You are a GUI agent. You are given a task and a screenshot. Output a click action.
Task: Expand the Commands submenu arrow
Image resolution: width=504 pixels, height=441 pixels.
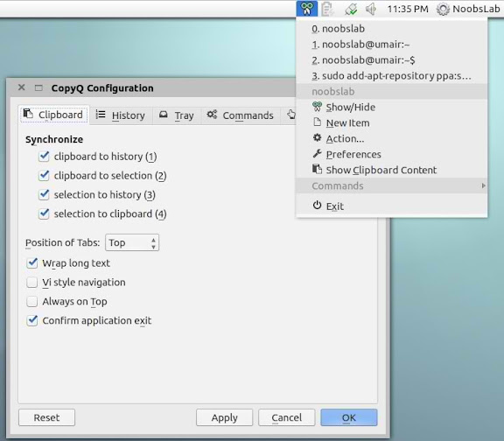[x=483, y=185]
